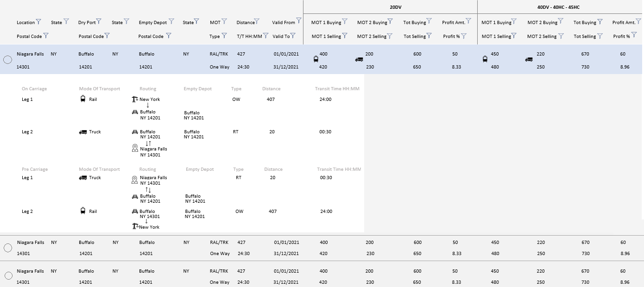
Task: Select the first Niagara Falls row radio button
Action: tap(7, 60)
